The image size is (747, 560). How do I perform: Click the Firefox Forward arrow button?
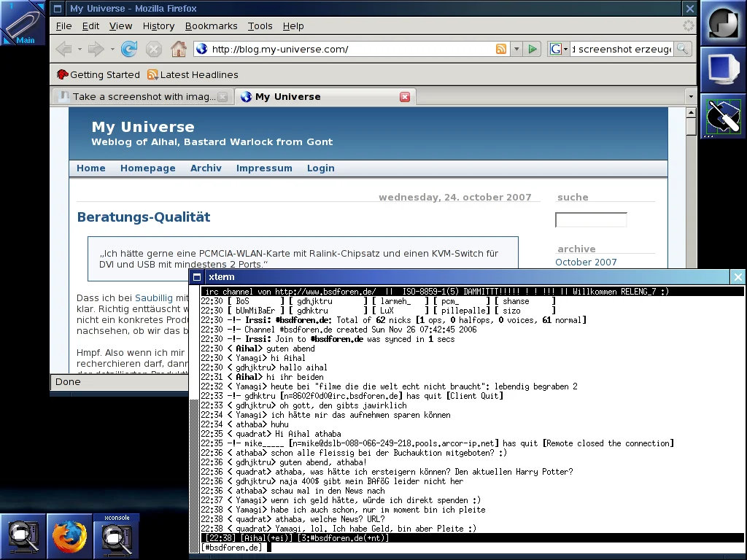point(96,49)
